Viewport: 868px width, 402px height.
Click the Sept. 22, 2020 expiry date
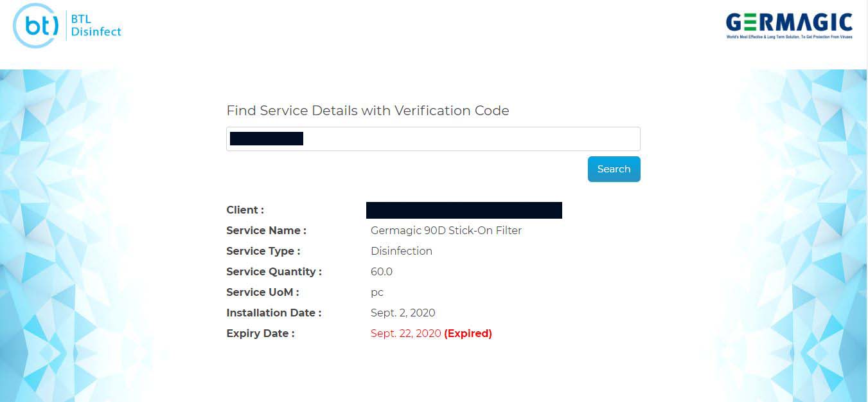(405, 333)
